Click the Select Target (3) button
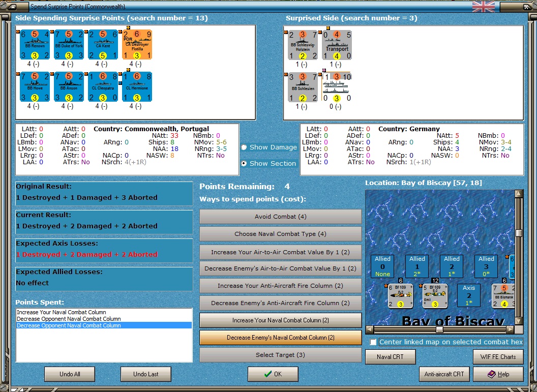 [281, 355]
